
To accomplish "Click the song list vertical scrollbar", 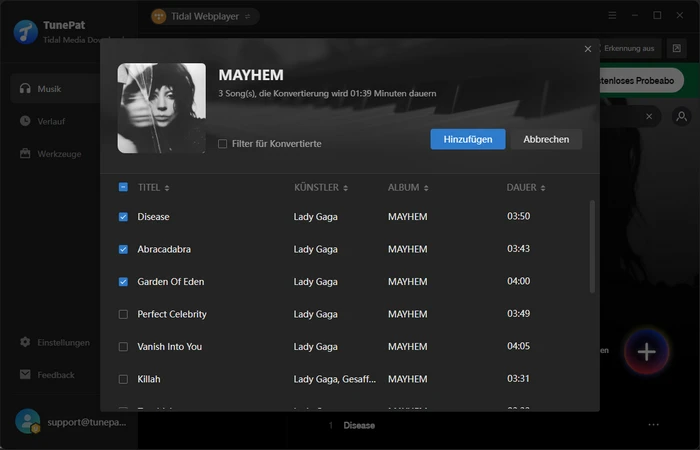I will click(592, 246).
